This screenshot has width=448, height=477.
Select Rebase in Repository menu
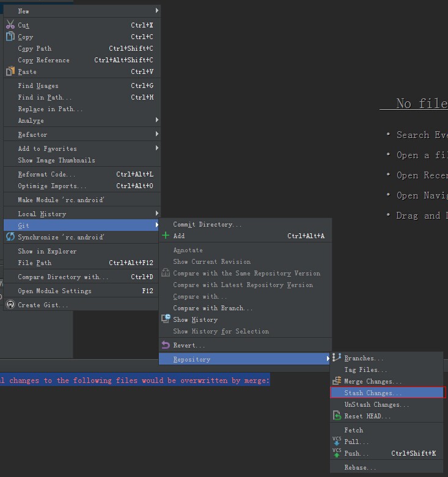pos(387,467)
